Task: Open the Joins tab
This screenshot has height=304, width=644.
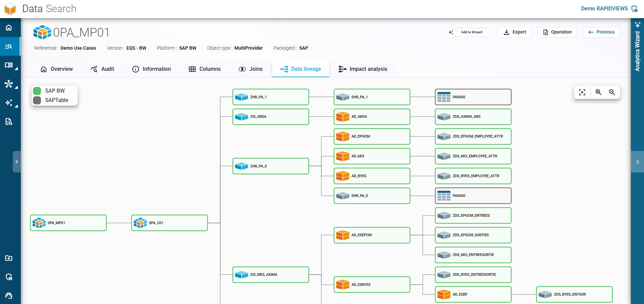Action: click(251, 69)
